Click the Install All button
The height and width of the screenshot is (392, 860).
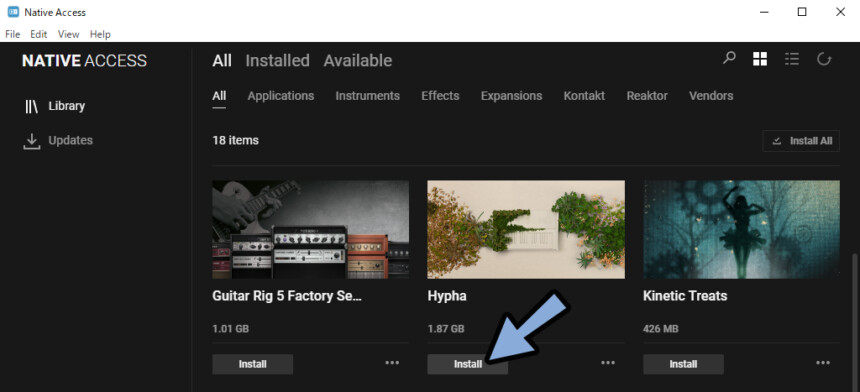click(801, 141)
